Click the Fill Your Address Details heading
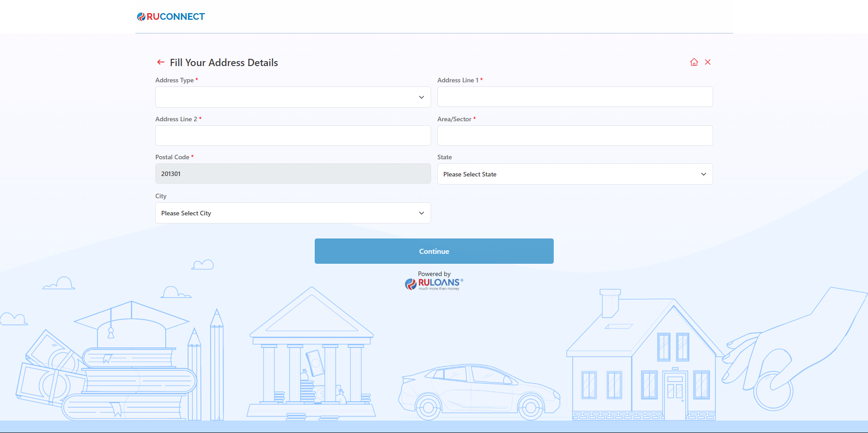 (224, 62)
